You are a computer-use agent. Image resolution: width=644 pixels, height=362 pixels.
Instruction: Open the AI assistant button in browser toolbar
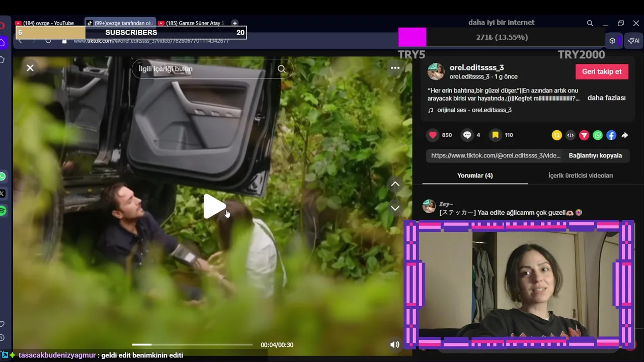tap(634, 41)
